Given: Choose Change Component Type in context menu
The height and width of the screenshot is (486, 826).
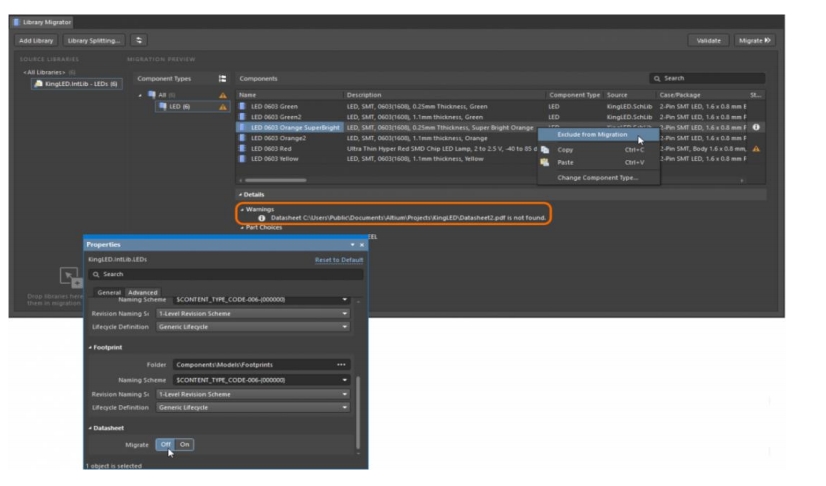Looking at the screenshot, I should point(598,178).
